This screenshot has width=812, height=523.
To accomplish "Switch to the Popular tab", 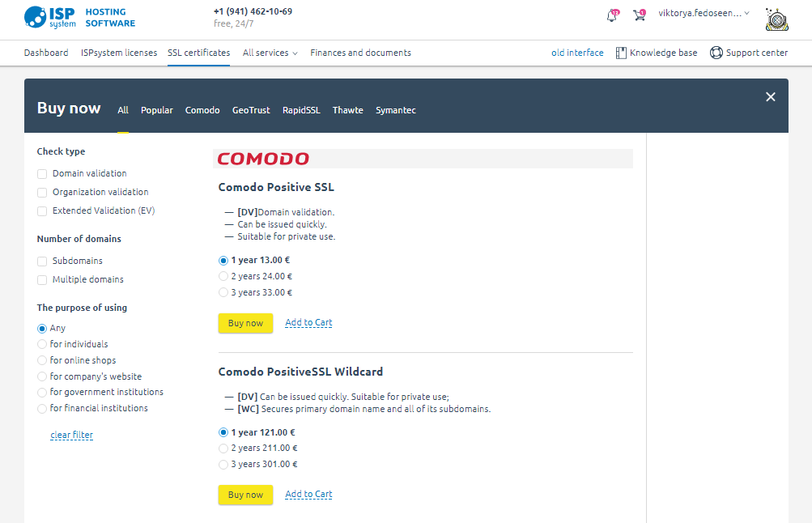I will (157, 110).
